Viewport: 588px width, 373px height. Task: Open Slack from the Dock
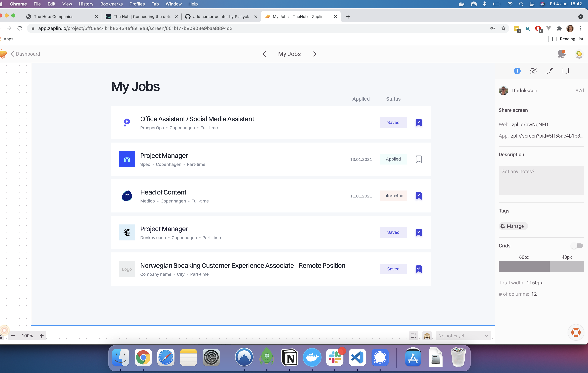335,357
